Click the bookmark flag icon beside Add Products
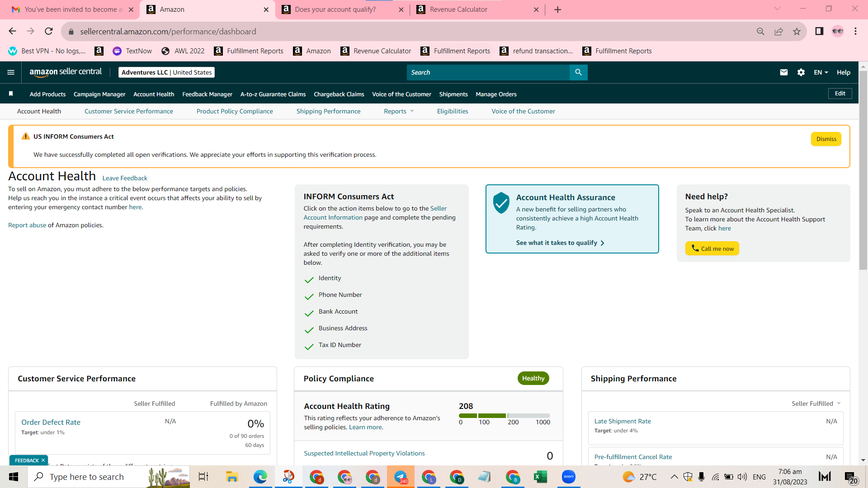This screenshot has height=488, width=868. [x=11, y=94]
